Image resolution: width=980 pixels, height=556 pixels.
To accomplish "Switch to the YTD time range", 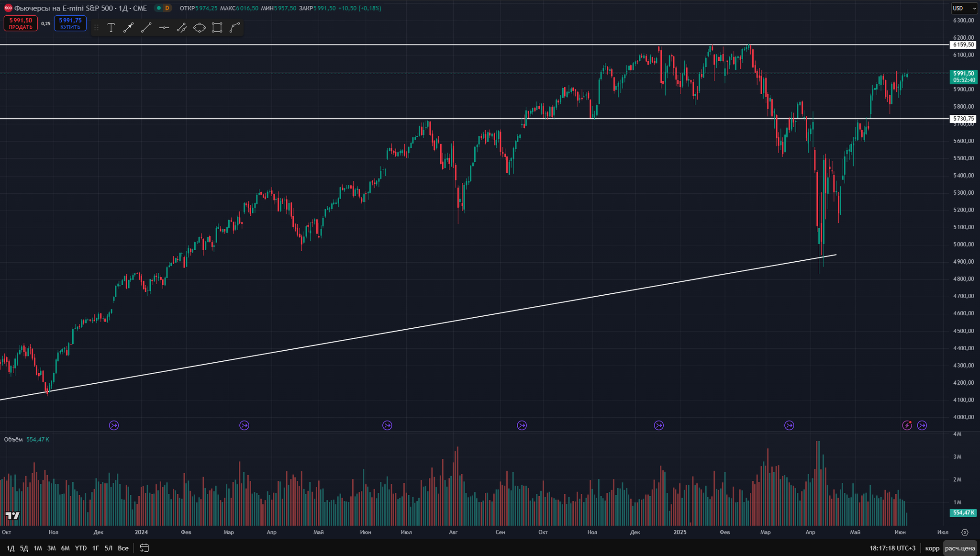I will pos(80,548).
